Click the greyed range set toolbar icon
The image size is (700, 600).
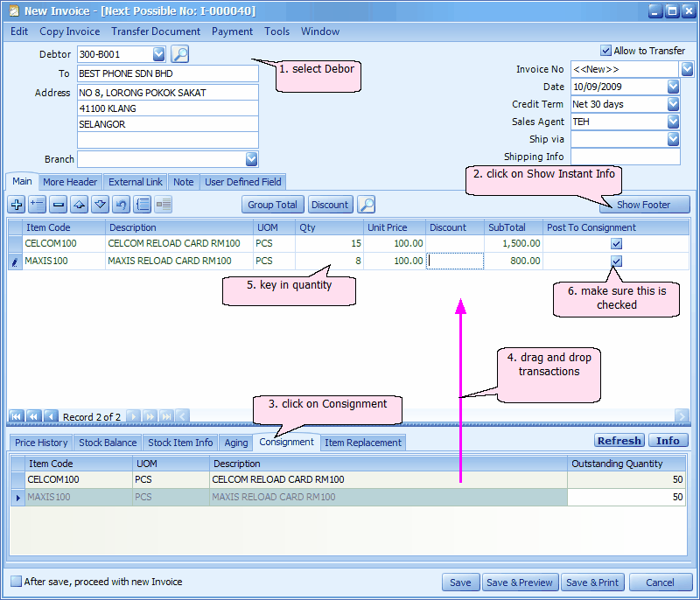(164, 205)
